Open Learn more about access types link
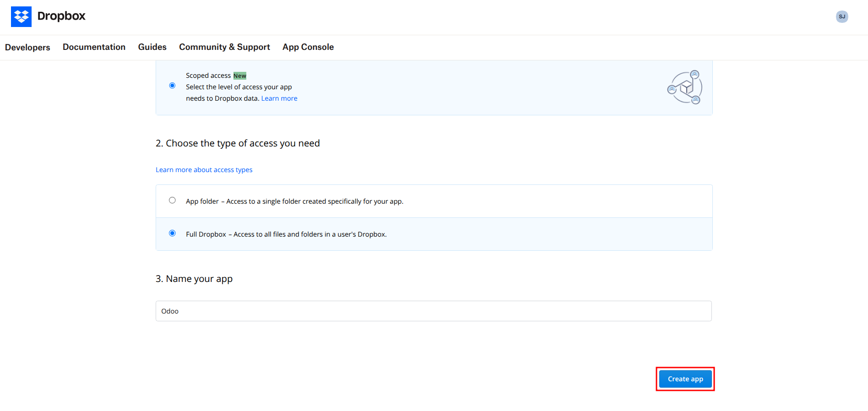This screenshot has height=411, width=868. (204, 170)
